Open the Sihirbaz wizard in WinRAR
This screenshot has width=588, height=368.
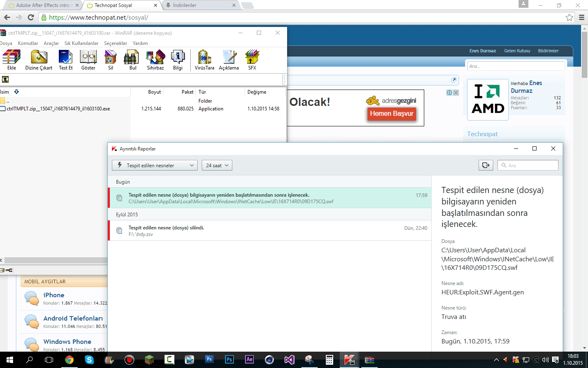tap(156, 60)
